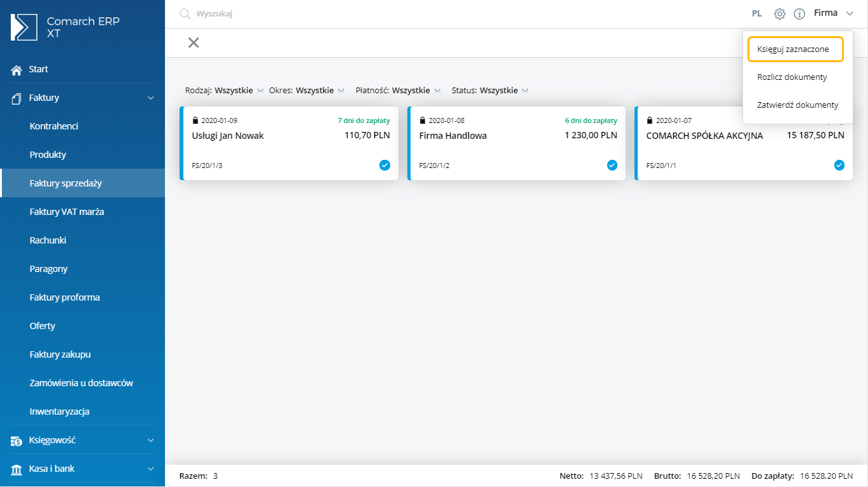
Task: Click lock icon on Usługi Jan Nowak invoice
Action: point(195,120)
